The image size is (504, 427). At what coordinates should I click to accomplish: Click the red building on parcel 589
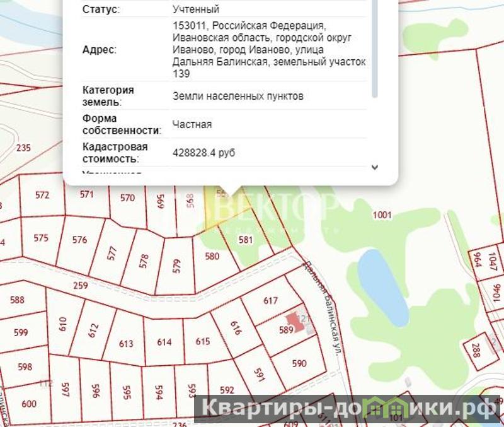click(294, 319)
